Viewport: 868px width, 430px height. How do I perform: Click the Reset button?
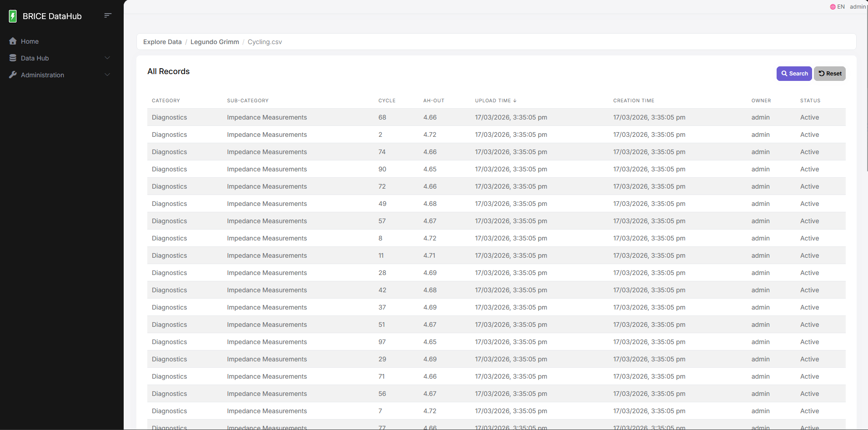coord(829,74)
